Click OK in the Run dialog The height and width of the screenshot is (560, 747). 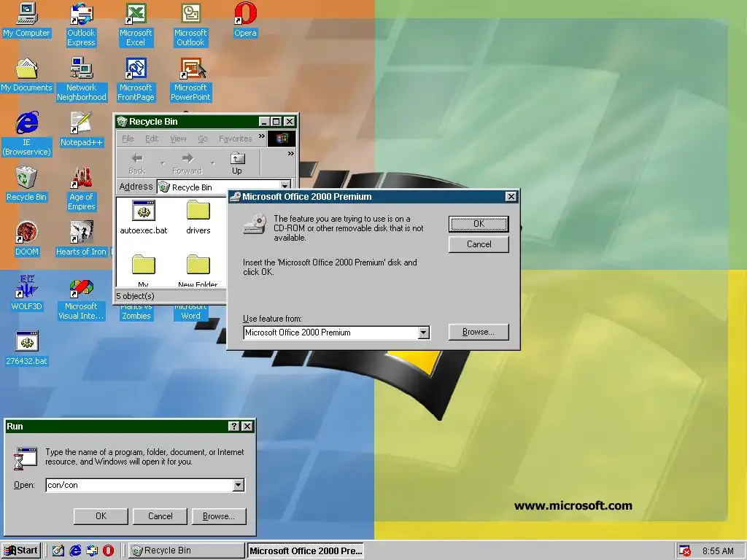(x=101, y=516)
